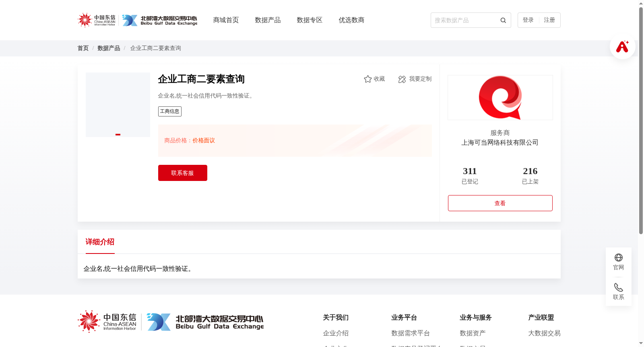Click the 官网 globe icon
The image size is (644, 347).
pos(619,258)
